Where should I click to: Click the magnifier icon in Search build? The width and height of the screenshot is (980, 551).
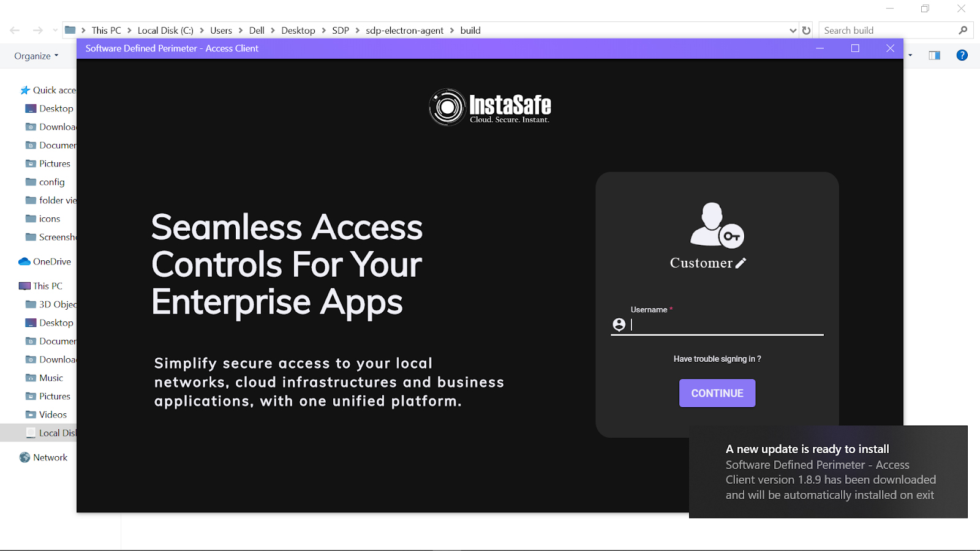pos(963,30)
